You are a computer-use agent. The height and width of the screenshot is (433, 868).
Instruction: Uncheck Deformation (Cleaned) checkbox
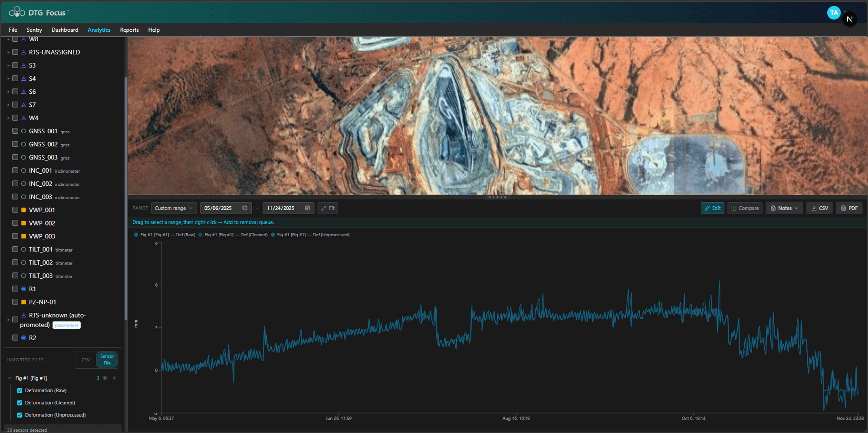click(x=20, y=403)
